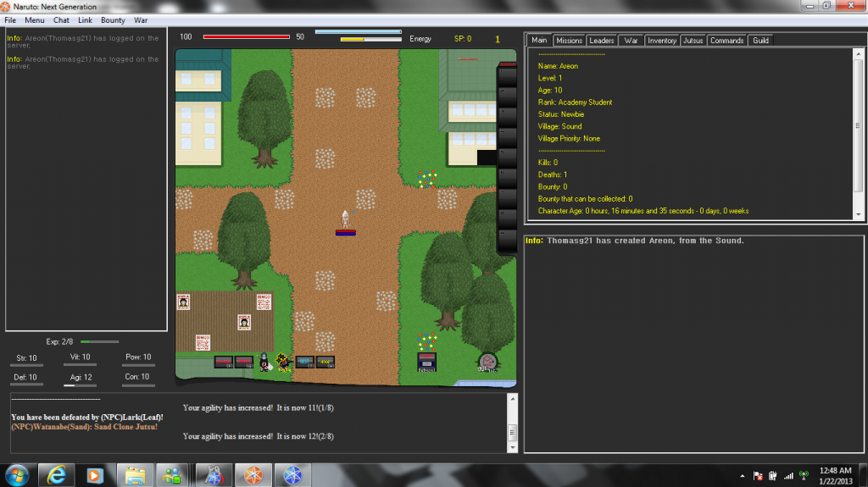Open the Bounty menu
Viewport: 868px width, 487px height.
coord(113,20)
